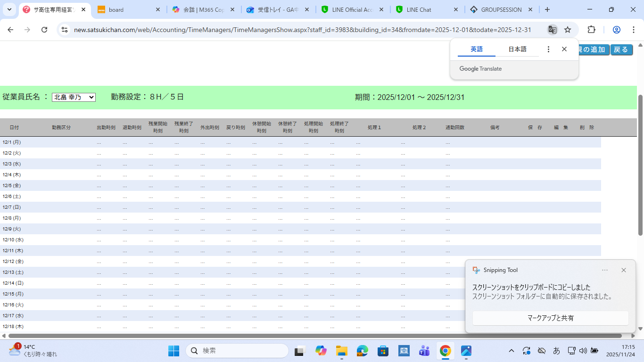Click the site information icon beside URL

tap(65, 30)
